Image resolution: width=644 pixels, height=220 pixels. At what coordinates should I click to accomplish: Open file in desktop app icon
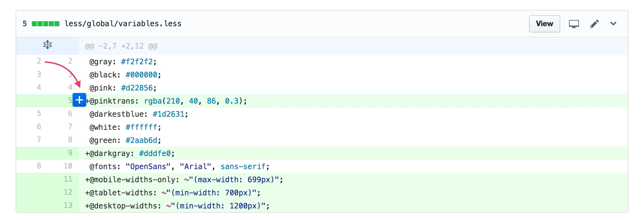(x=574, y=24)
